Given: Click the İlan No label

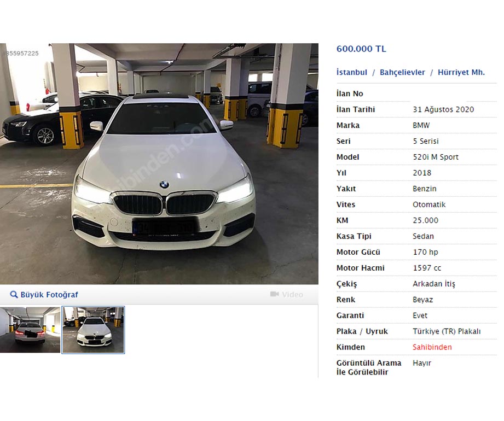Looking at the screenshot, I should click(350, 93).
